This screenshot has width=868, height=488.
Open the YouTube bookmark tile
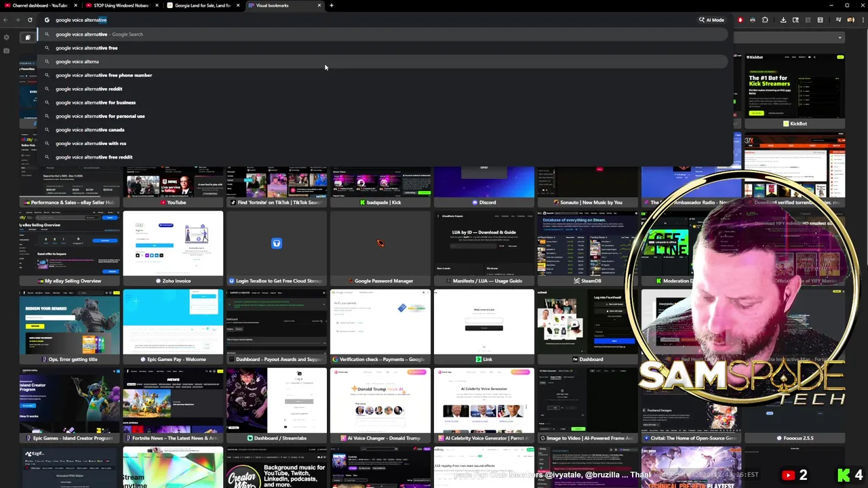coord(173,186)
